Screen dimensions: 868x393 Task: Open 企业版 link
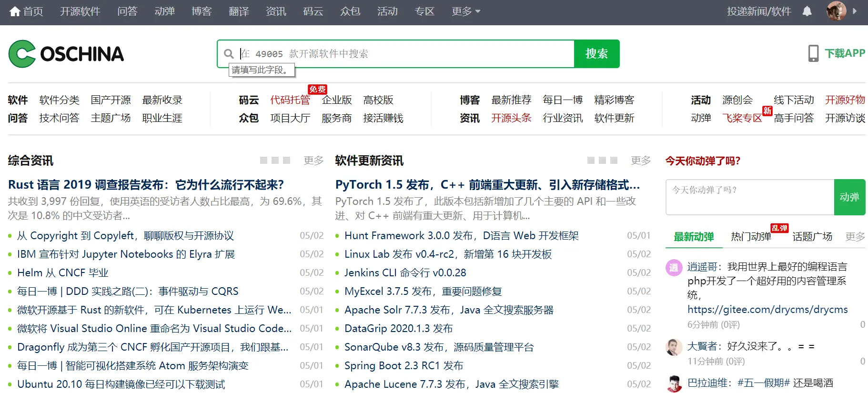click(x=336, y=100)
